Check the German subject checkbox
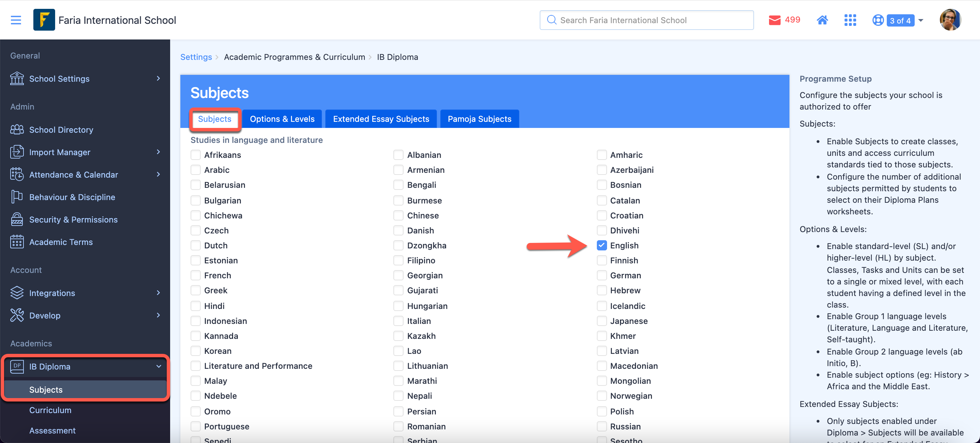The height and width of the screenshot is (443, 980). tap(602, 275)
